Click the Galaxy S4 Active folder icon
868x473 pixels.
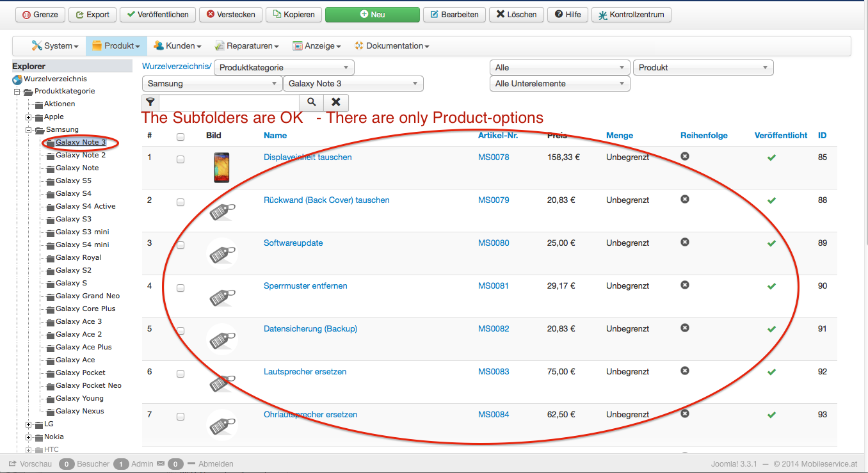(51, 207)
